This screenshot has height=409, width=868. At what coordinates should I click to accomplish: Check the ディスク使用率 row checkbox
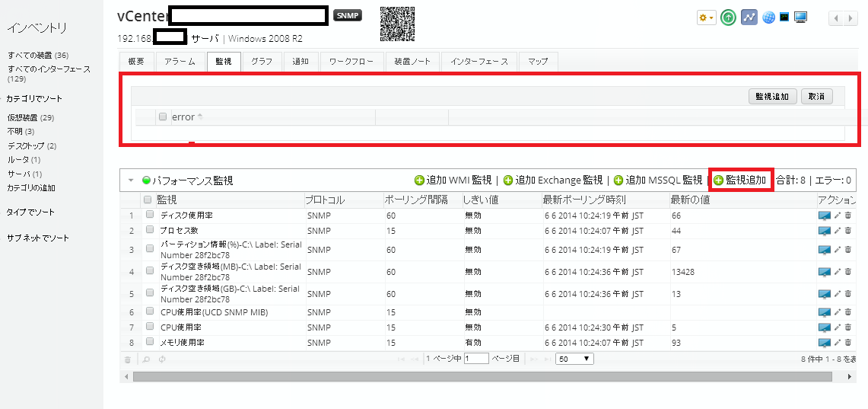[149, 215]
